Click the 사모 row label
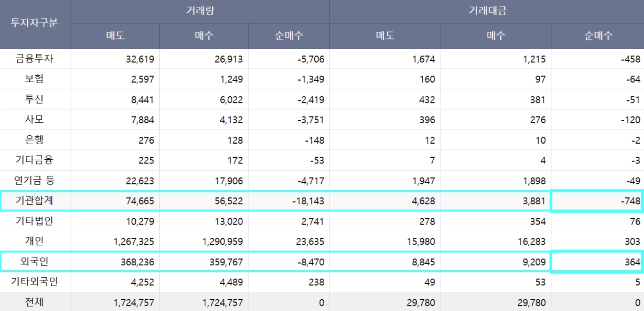This screenshot has height=311, width=644. click(35, 119)
